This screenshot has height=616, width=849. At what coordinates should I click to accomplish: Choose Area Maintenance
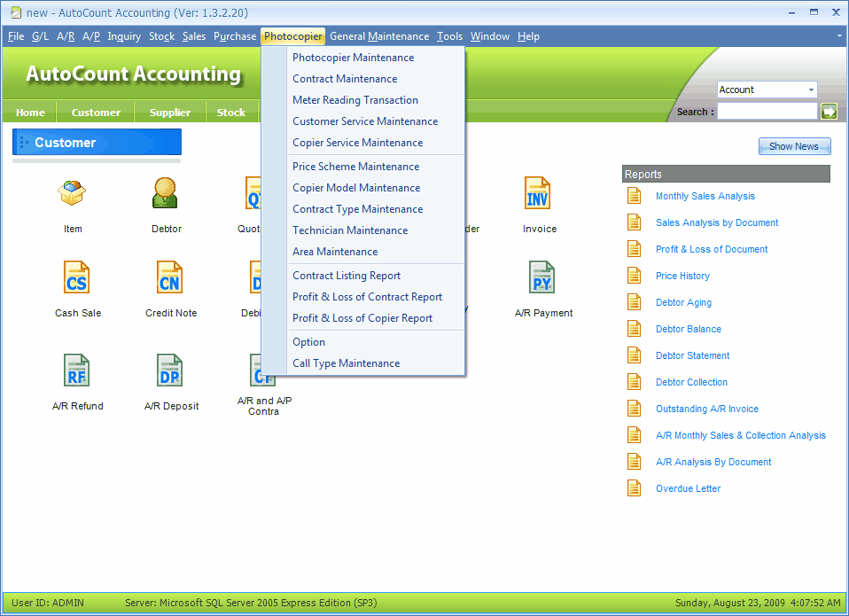pos(362,251)
